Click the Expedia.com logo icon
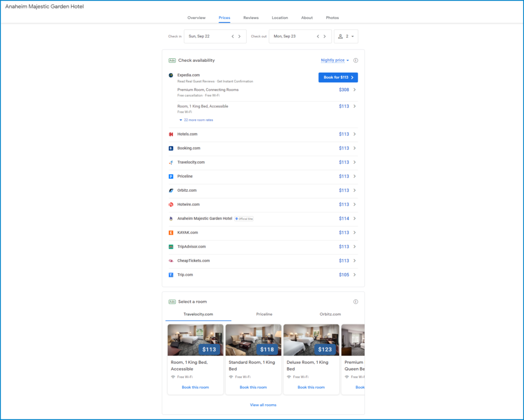Image resolution: width=524 pixels, height=420 pixels. 171,75
